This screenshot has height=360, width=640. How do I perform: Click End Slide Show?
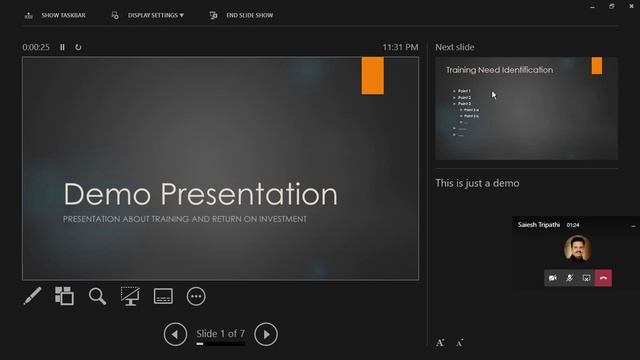point(241,16)
